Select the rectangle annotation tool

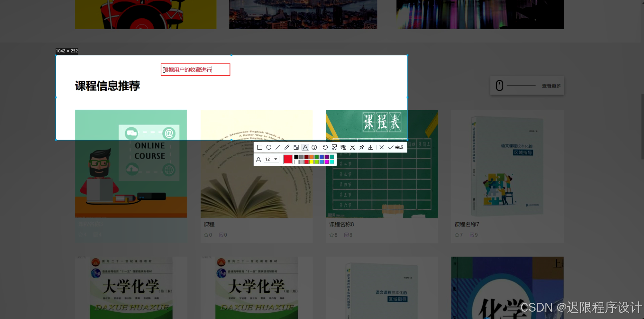point(260,147)
